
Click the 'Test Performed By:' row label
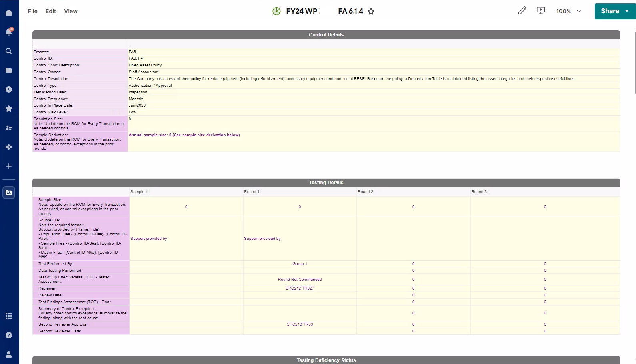coord(56,264)
